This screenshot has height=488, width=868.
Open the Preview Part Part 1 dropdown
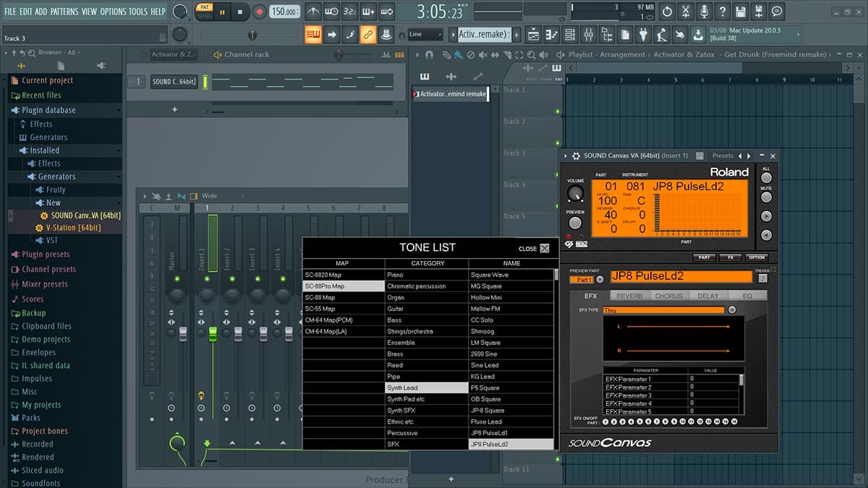click(600, 280)
